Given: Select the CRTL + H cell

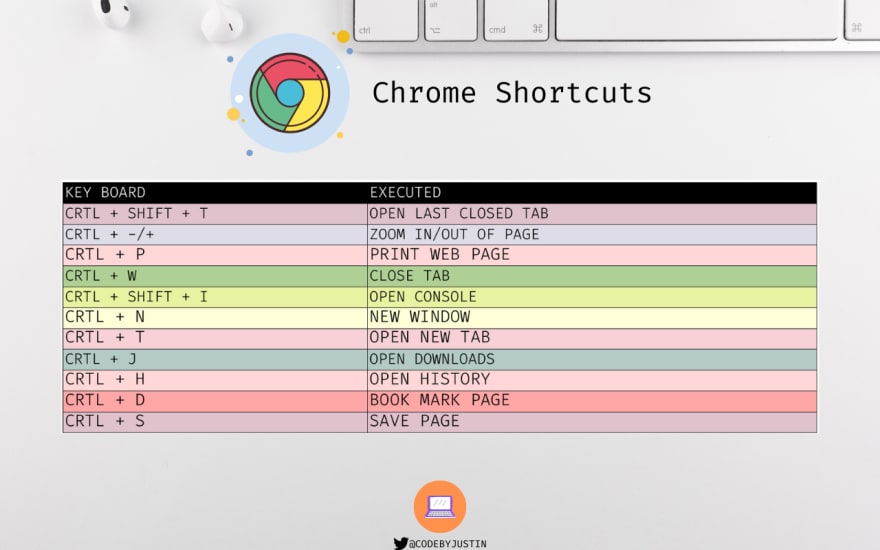Looking at the screenshot, I should click(215, 380).
